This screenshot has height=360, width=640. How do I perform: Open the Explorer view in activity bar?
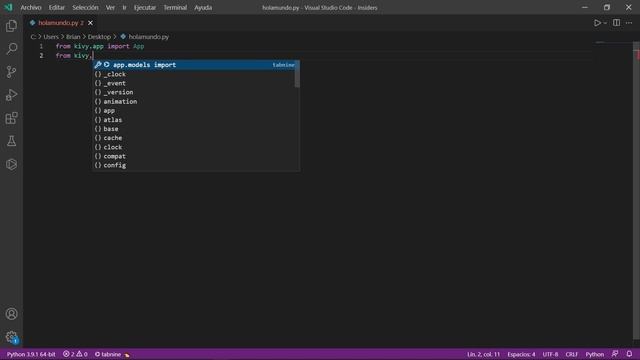11,26
